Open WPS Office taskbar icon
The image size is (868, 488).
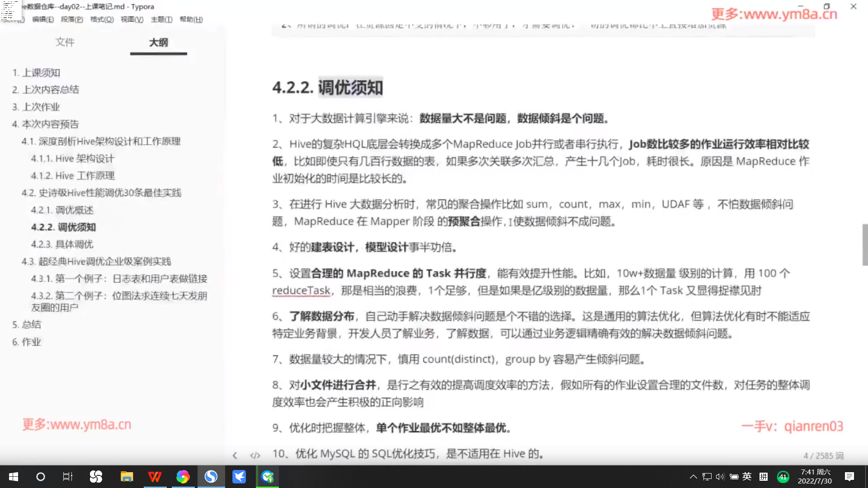click(155, 477)
